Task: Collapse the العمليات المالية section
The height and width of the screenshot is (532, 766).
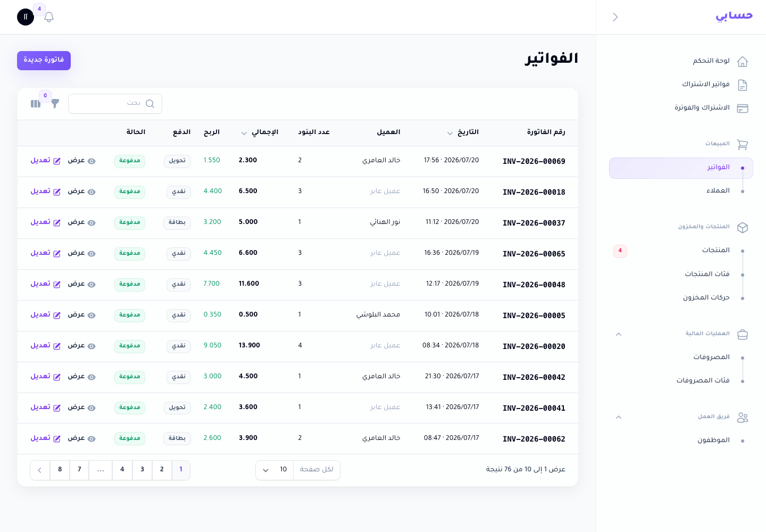Action: (619, 334)
